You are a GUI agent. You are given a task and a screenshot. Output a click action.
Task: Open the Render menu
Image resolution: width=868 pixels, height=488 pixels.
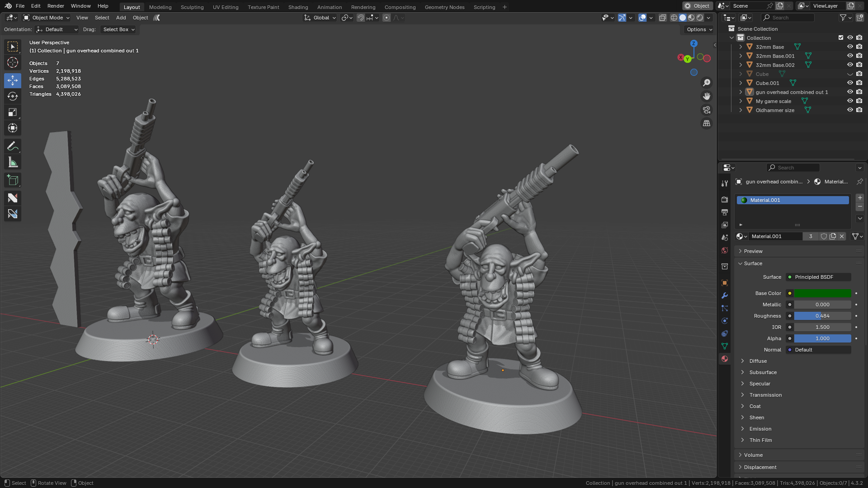pyautogui.click(x=56, y=6)
